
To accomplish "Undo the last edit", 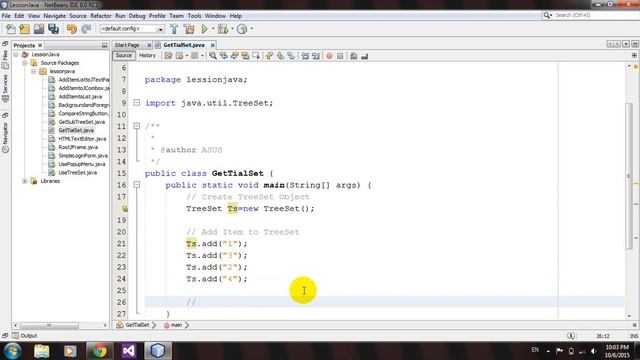I will click(x=72, y=29).
